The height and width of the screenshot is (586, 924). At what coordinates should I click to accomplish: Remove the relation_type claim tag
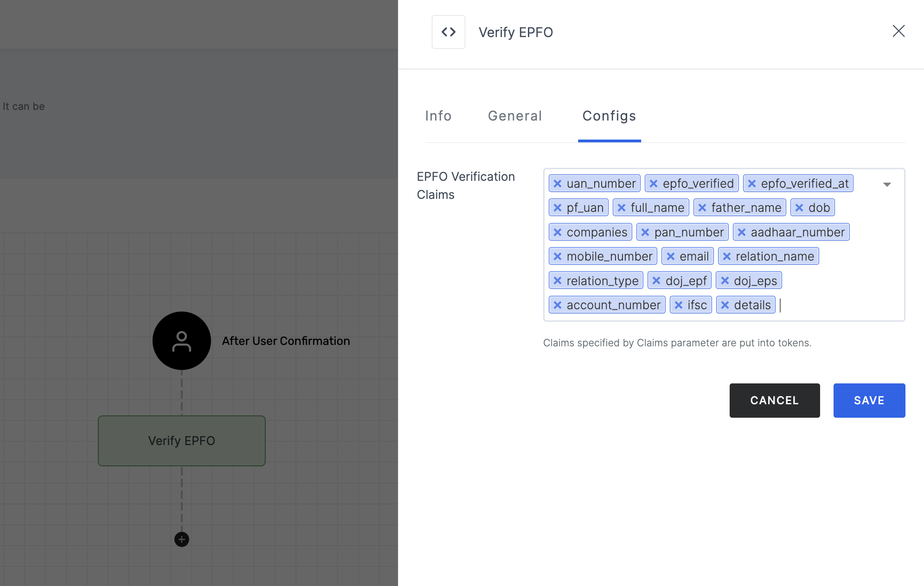558,281
